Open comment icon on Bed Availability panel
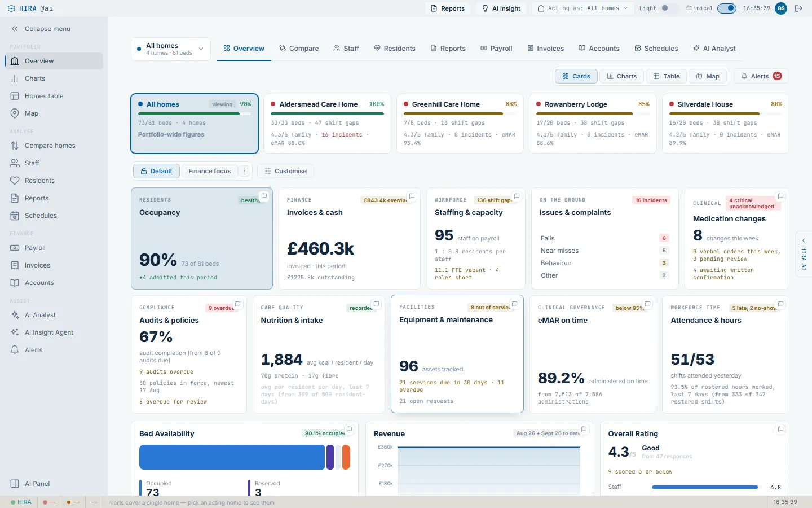812x508 pixels. [350, 430]
